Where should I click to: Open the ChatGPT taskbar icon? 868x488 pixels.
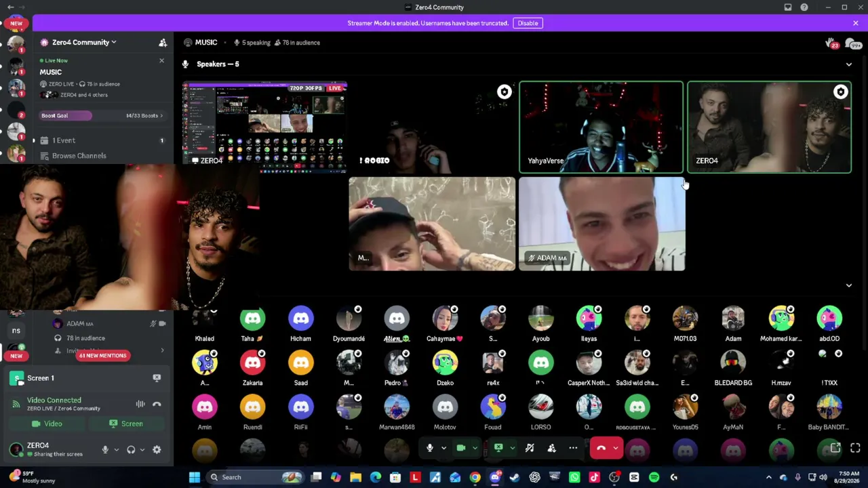click(534, 477)
